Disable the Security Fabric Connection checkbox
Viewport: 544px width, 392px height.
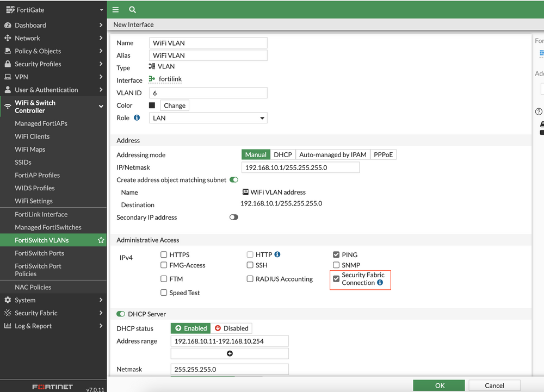pos(336,278)
